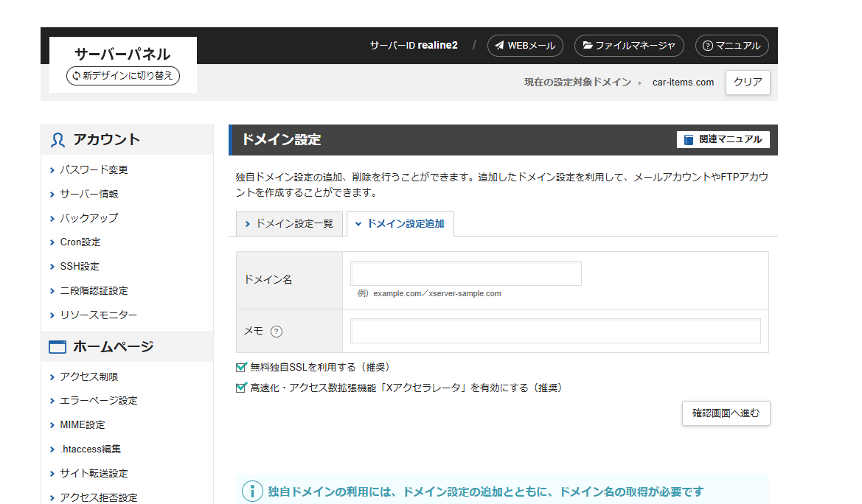Screen dimensions: 862x504
Task: Open .htaccess編集 from sidebar menu
Action: (x=90, y=449)
